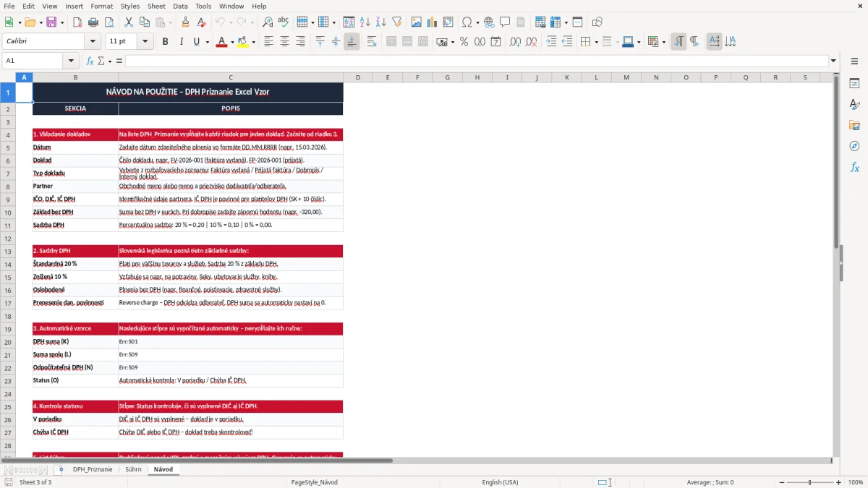Toggle print preview
This screenshot has height=488, width=868.
(109, 22)
